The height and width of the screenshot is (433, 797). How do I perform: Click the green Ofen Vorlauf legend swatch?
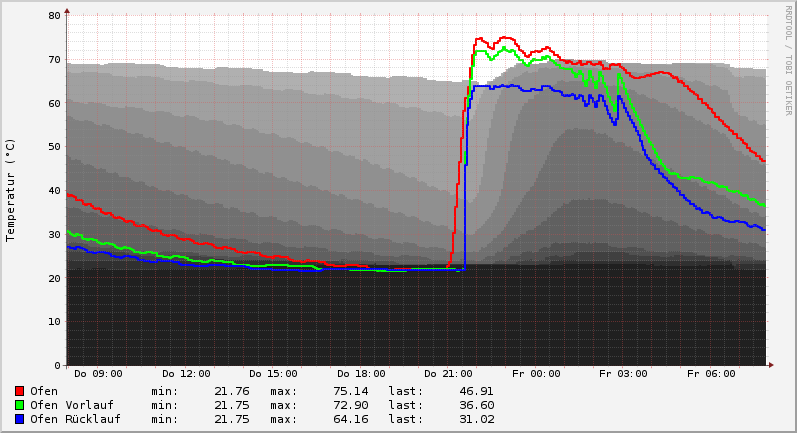pyautogui.click(x=19, y=405)
